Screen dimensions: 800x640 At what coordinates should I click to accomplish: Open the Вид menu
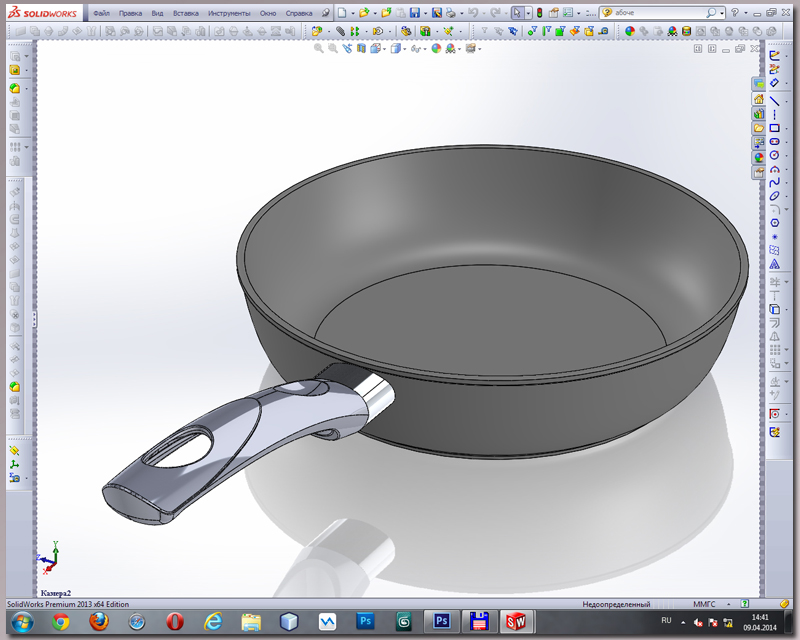pyautogui.click(x=157, y=13)
